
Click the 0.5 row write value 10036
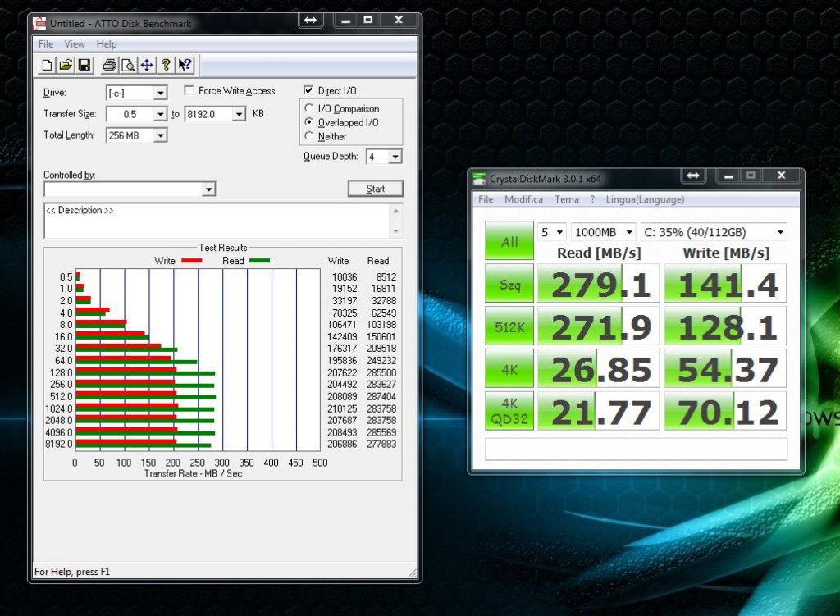coord(345,277)
